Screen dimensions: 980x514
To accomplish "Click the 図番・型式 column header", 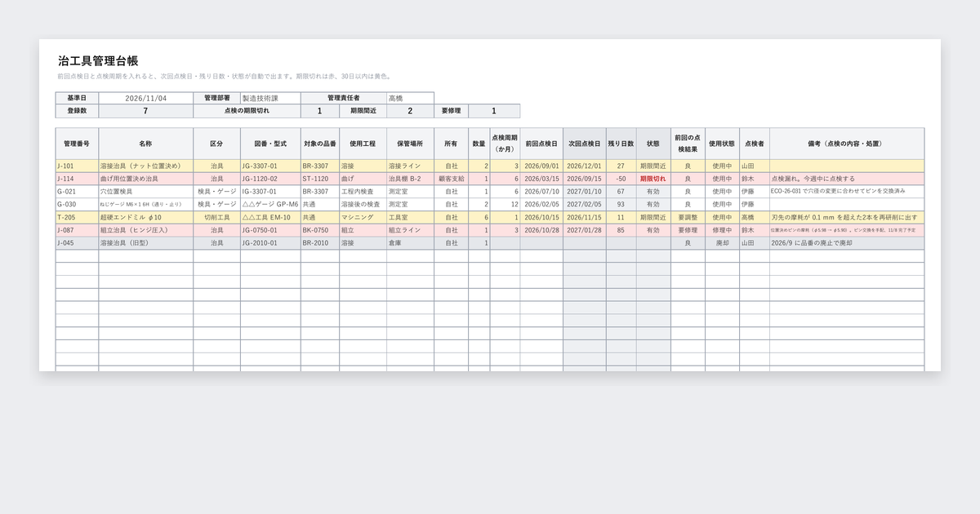I will (270, 144).
